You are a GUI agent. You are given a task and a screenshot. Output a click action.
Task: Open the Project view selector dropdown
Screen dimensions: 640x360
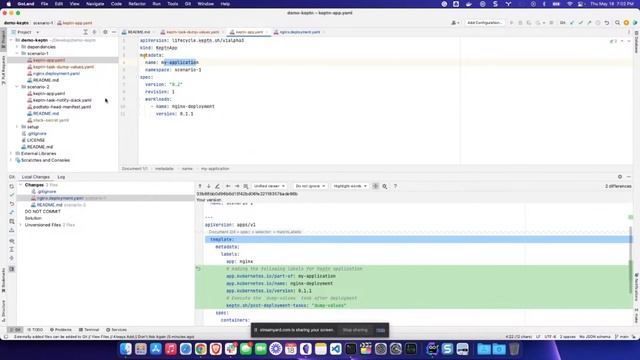(26, 32)
